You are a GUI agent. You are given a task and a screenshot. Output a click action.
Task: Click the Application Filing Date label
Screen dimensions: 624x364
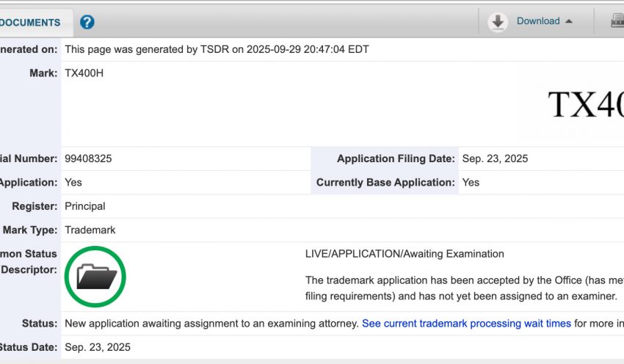[x=396, y=159]
